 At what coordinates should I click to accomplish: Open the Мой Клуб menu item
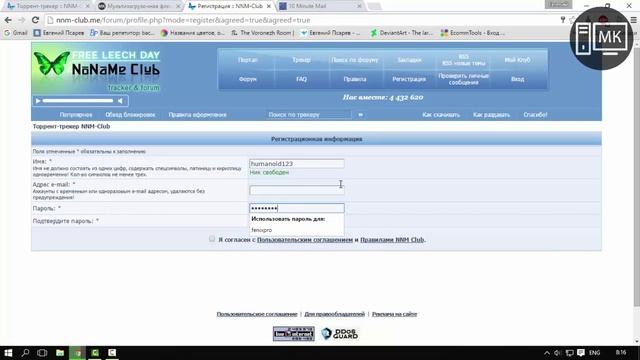(517, 60)
